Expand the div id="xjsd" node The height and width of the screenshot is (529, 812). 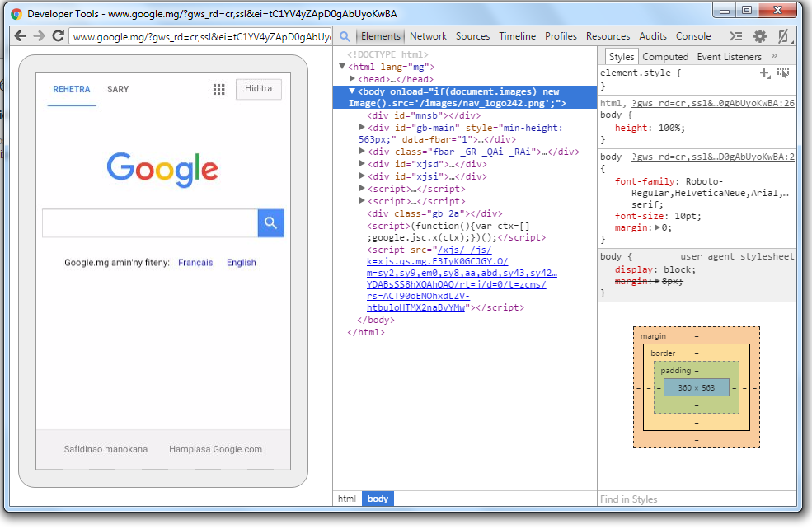click(362, 164)
